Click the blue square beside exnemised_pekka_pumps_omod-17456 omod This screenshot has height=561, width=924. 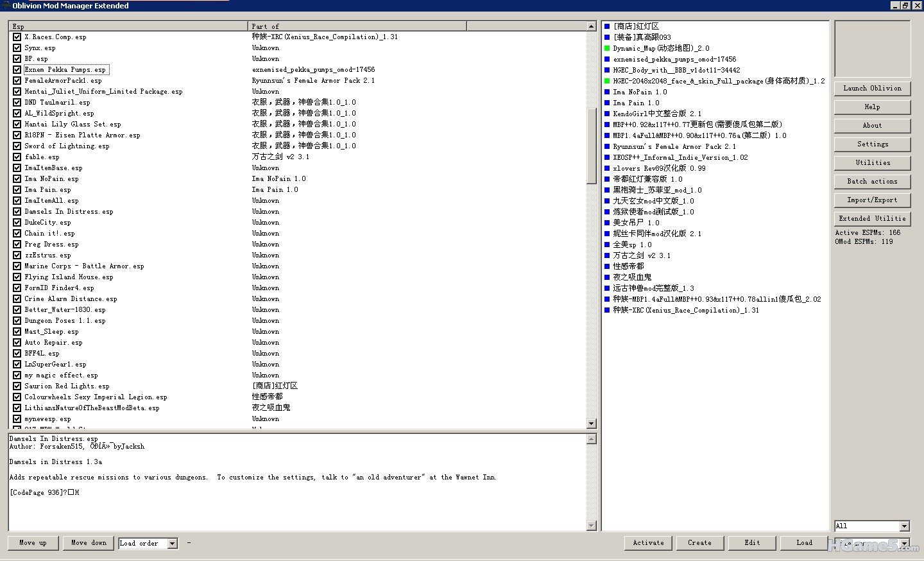(607, 59)
